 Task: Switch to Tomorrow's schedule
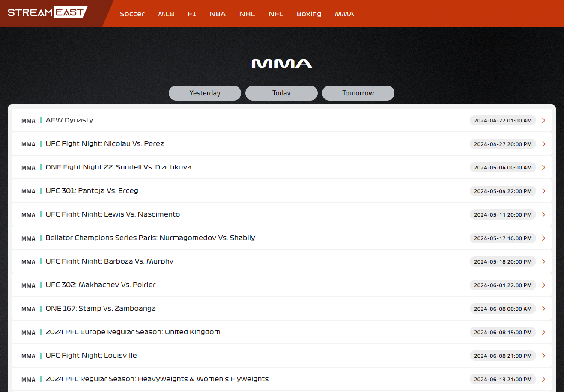(x=358, y=93)
